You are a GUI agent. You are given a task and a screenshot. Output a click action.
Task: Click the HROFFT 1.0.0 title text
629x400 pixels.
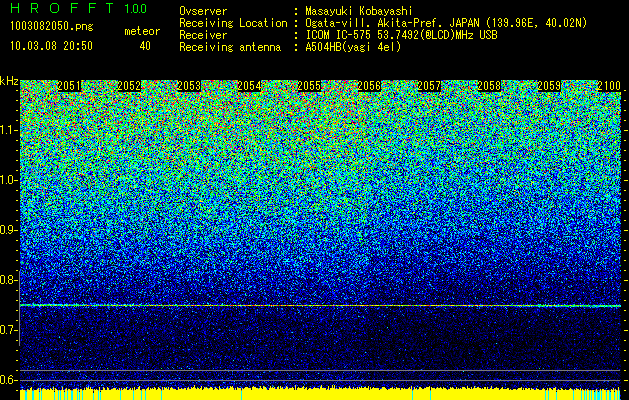78,8
